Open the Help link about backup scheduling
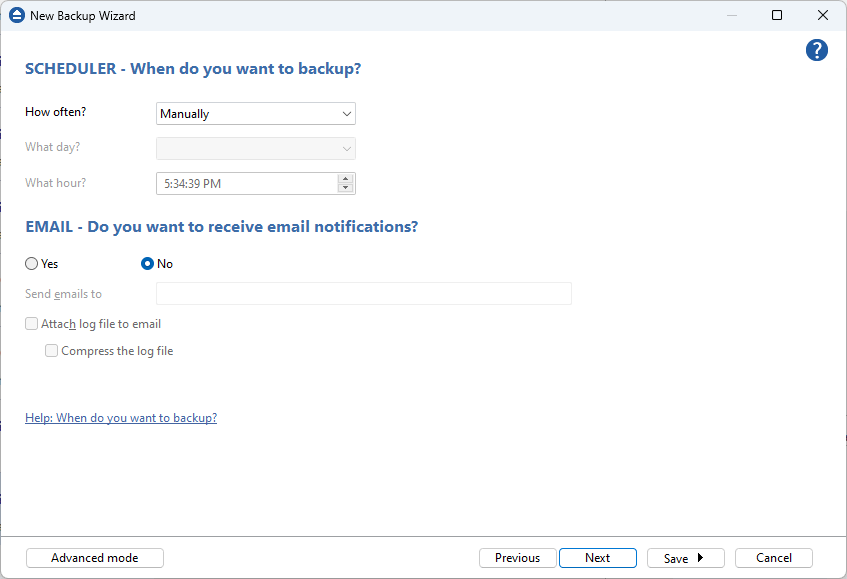 pos(120,417)
